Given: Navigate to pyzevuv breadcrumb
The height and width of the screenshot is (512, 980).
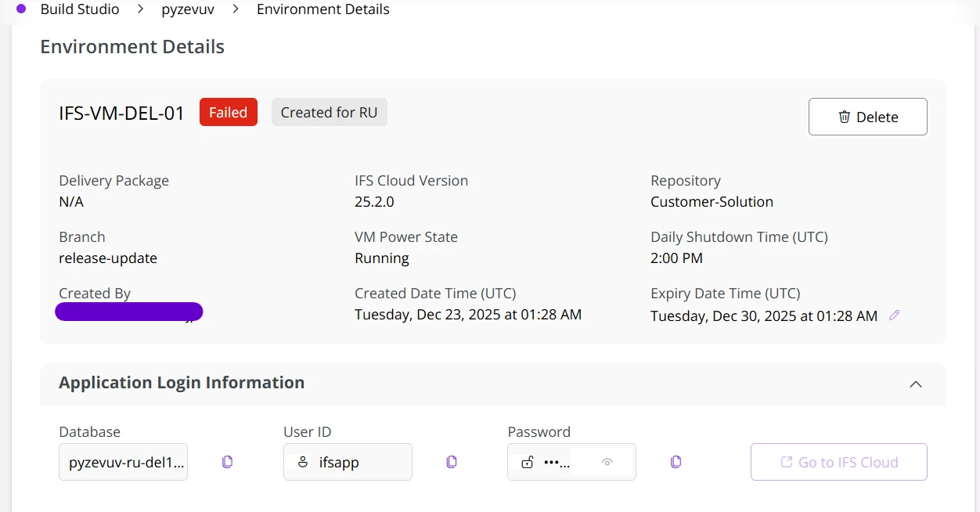Looking at the screenshot, I should pos(187,9).
